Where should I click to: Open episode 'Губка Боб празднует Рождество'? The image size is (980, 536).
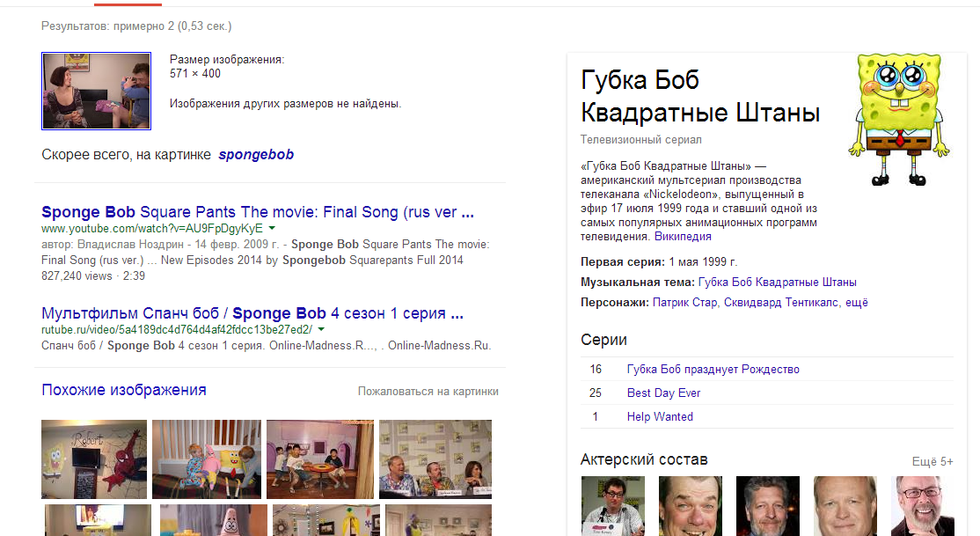(713, 370)
